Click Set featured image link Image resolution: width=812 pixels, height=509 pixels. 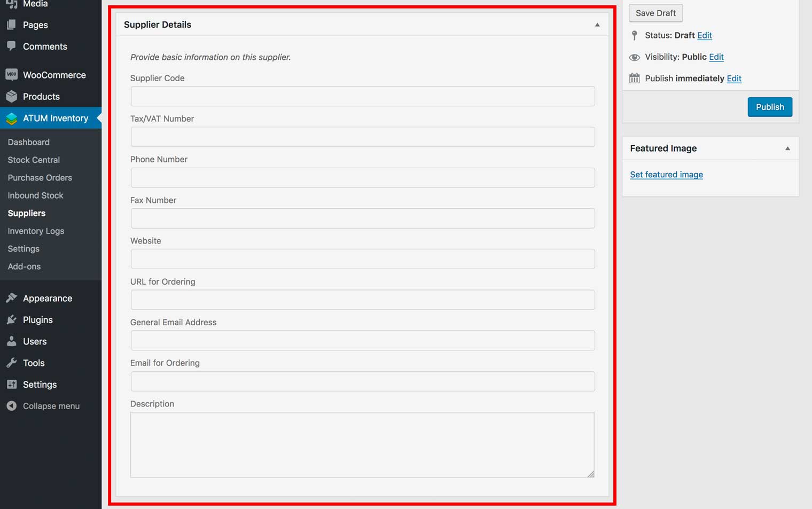click(666, 175)
